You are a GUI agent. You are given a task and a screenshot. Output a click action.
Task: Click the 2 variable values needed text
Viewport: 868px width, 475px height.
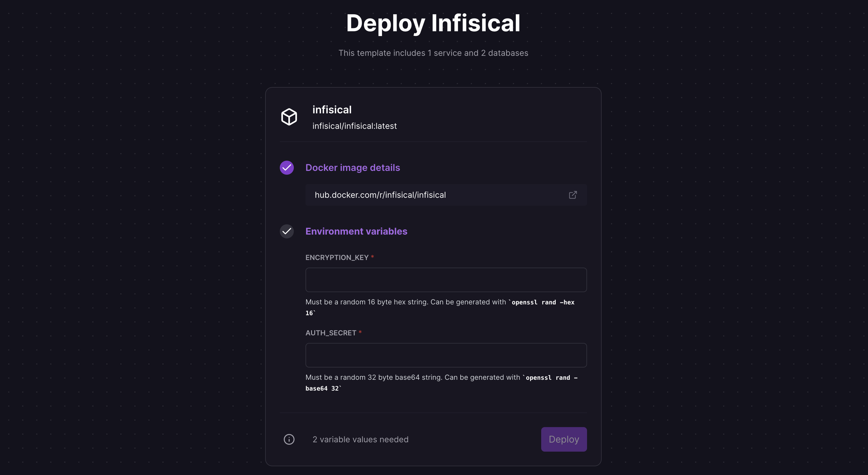(360, 439)
